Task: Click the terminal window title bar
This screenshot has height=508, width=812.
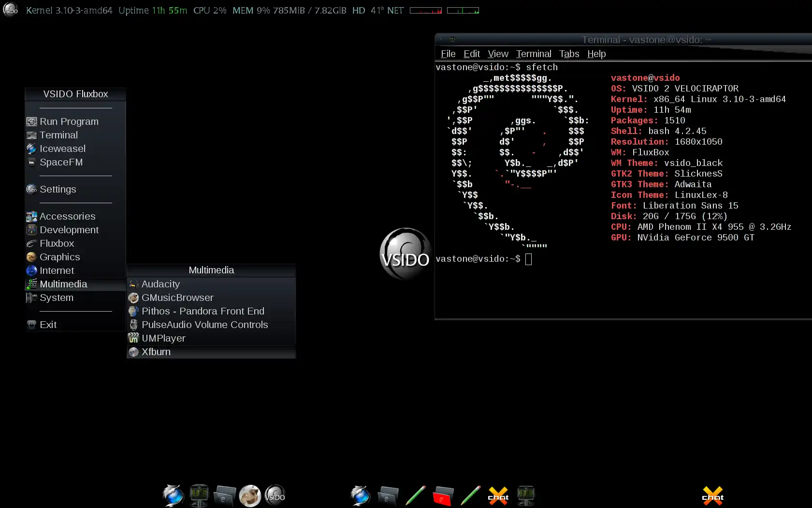Action: [623, 40]
